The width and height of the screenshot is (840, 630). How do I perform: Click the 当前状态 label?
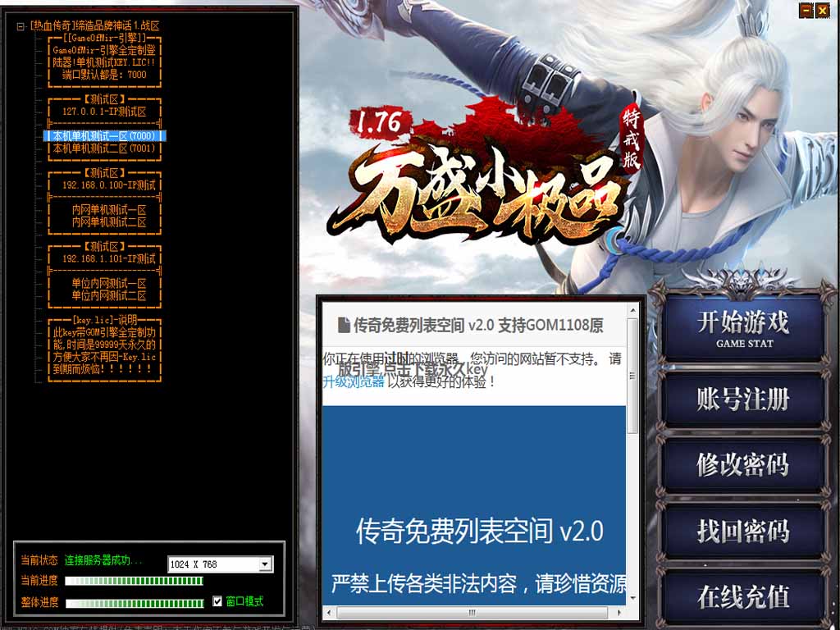click(x=39, y=560)
